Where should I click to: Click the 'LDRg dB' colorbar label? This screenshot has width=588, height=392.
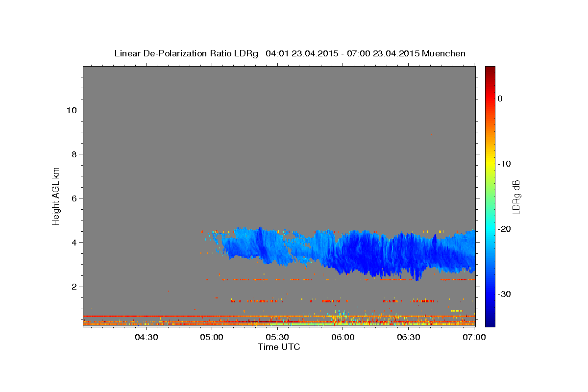[x=515, y=197]
